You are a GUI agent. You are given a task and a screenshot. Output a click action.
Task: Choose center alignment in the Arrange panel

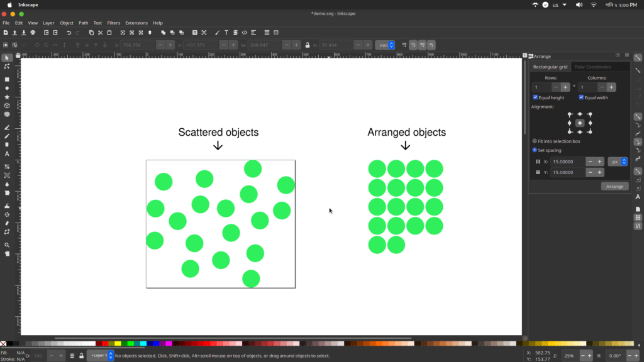(579, 123)
